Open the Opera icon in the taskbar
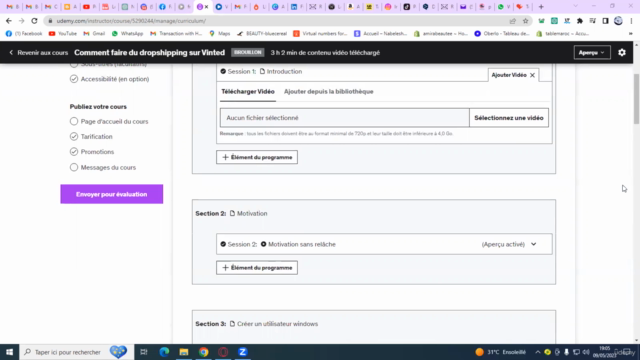 [x=223, y=352]
